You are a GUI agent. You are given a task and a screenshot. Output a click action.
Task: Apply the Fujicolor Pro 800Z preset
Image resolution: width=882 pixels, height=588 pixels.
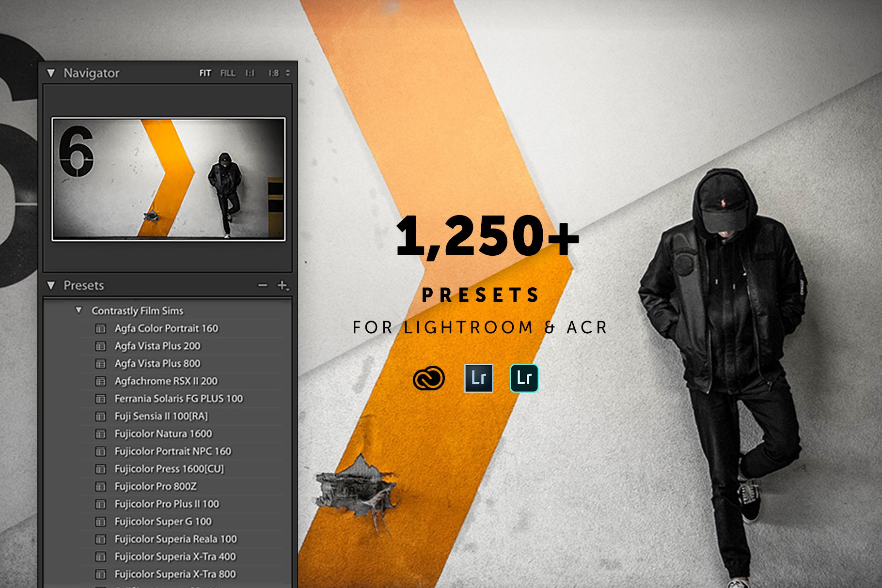point(156,486)
